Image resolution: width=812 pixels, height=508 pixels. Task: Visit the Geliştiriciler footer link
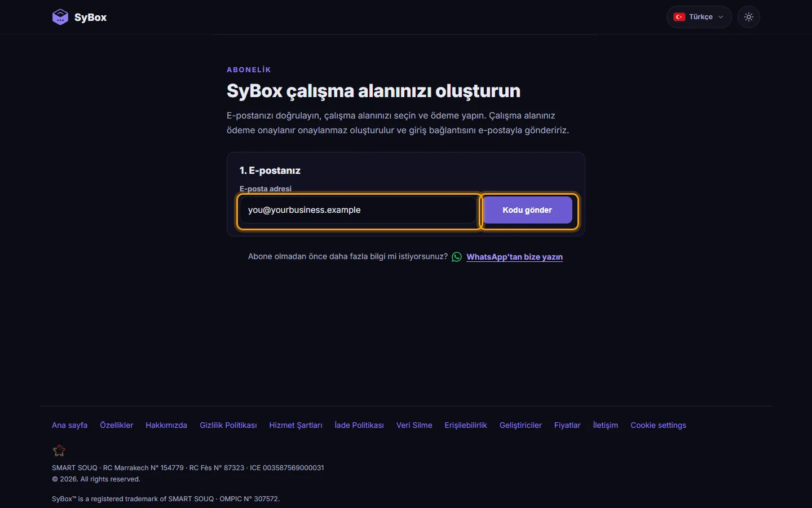click(x=520, y=425)
